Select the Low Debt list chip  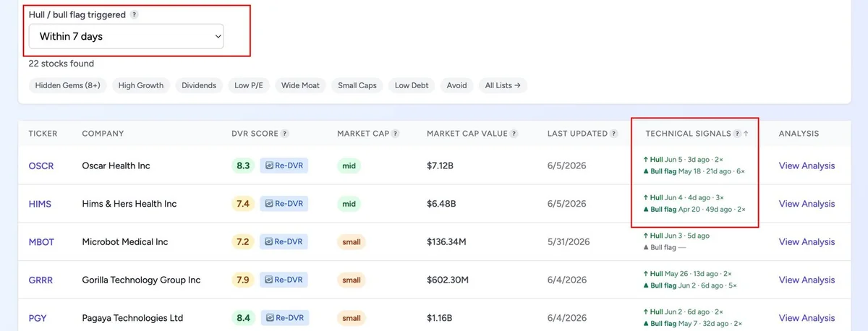tap(412, 85)
